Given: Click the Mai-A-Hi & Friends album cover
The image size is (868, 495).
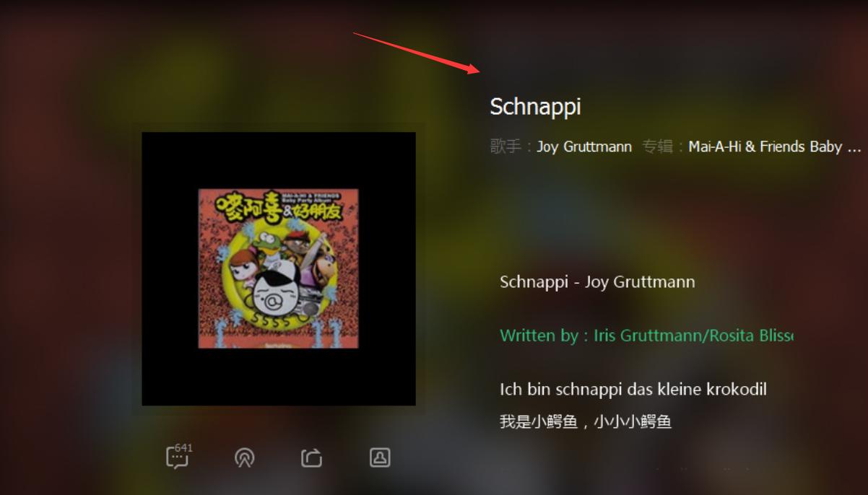Looking at the screenshot, I should 279,268.
